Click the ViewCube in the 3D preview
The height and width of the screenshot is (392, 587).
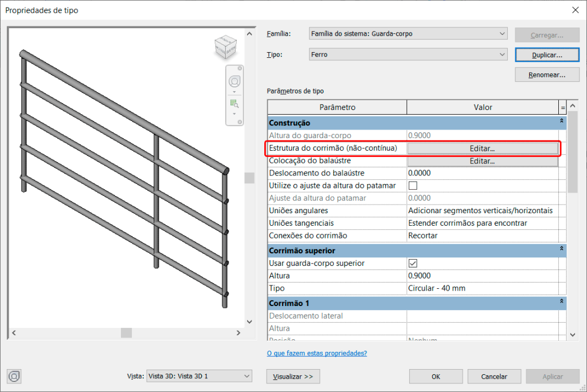coord(224,46)
